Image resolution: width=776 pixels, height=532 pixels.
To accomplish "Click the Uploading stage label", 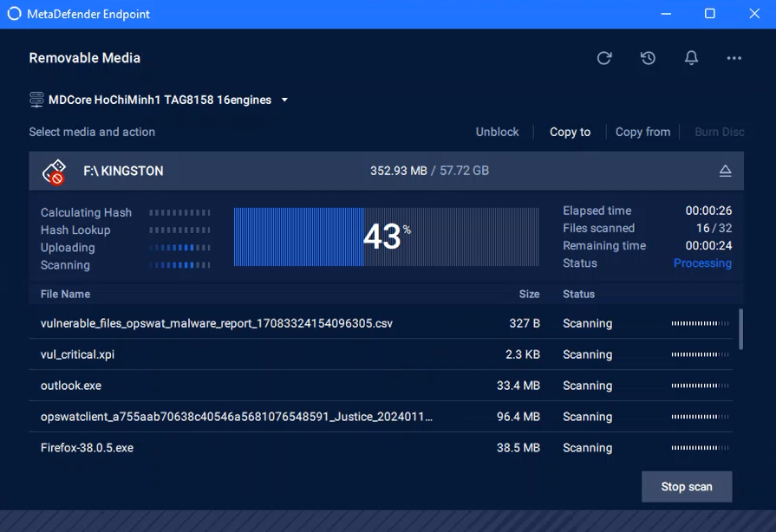I will (x=68, y=248).
